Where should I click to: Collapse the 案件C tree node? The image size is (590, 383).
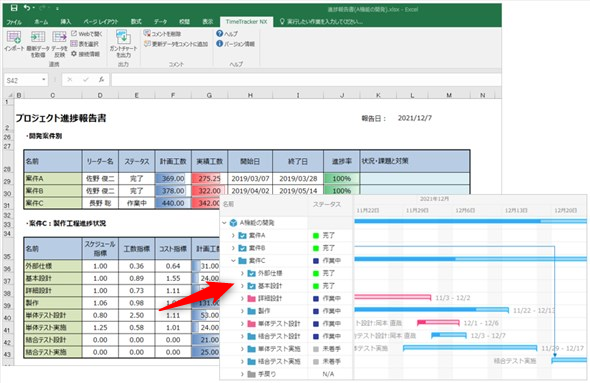[x=233, y=260]
